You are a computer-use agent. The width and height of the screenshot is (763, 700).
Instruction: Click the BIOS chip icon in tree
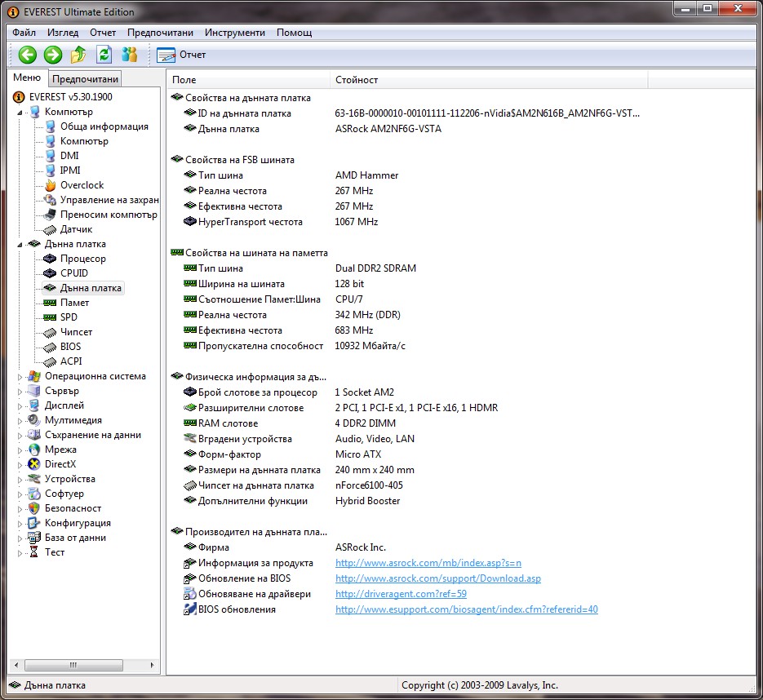tap(50, 347)
